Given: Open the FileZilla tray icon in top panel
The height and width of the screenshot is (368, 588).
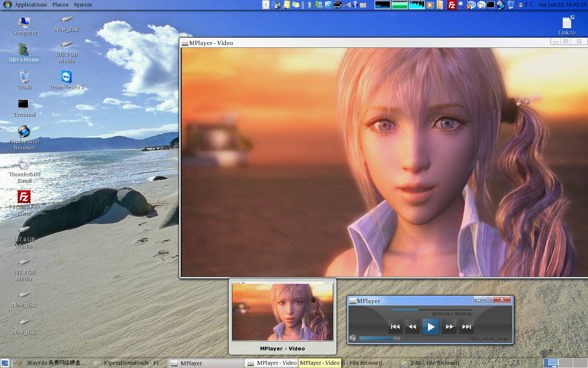Looking at the screenshot, I should (x=452, y=5).
